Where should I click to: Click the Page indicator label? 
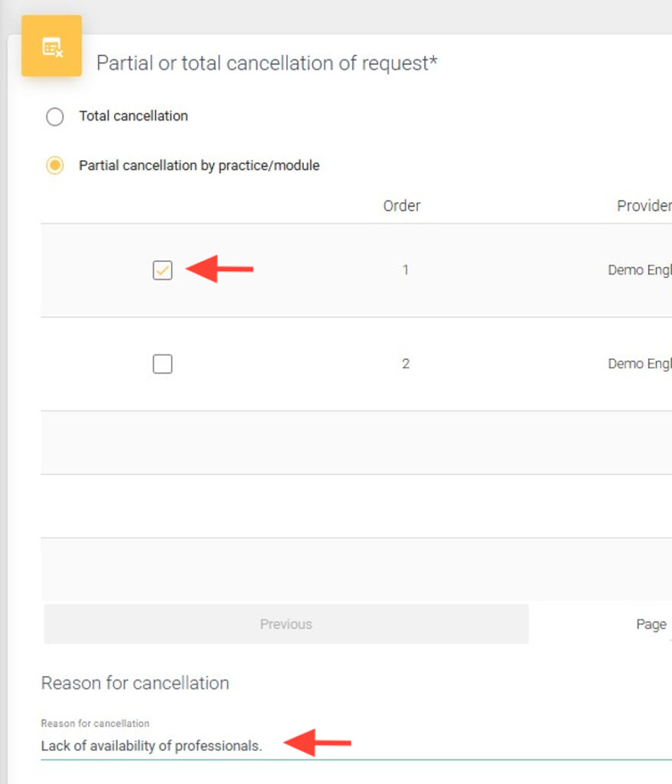pos(651,624)
